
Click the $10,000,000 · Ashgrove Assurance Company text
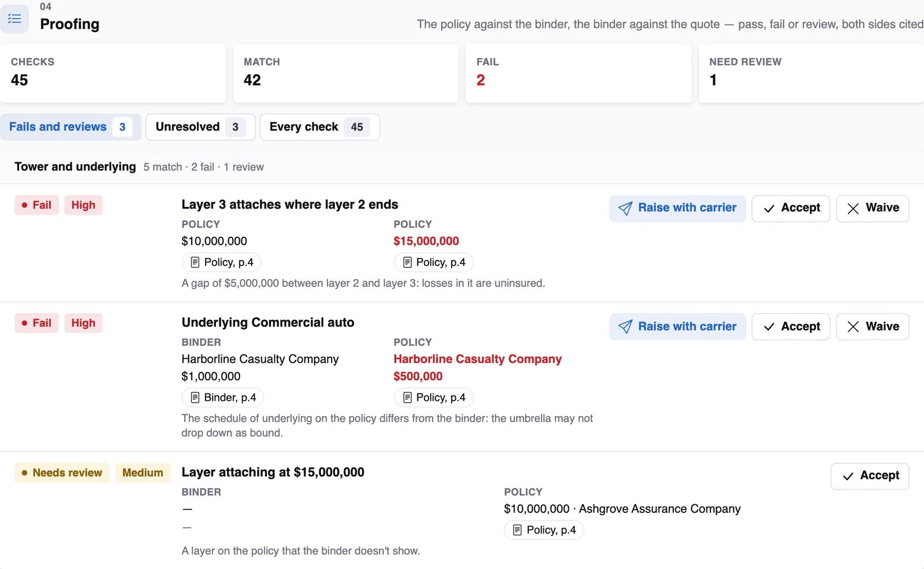pos(622,509)
